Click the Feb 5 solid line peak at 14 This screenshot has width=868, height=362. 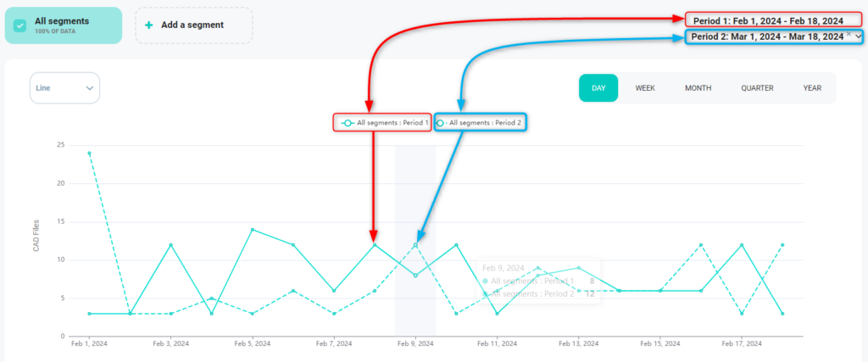pos(252,230)
